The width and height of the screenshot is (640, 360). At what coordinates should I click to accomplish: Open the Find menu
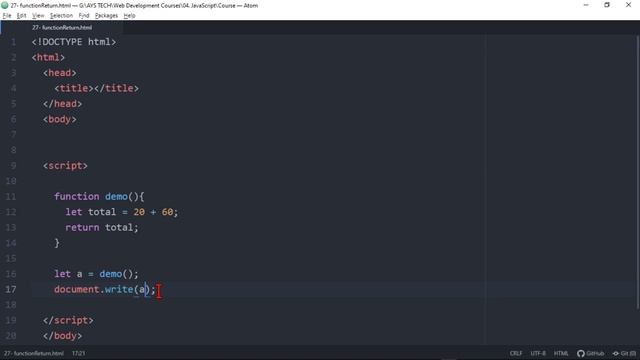pyautogui.click(x=84, y=16)
